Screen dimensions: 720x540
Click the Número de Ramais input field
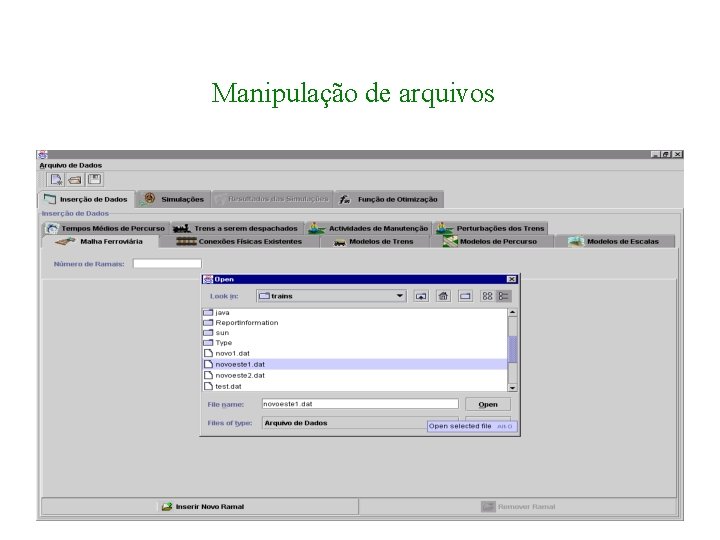[167, 264]
